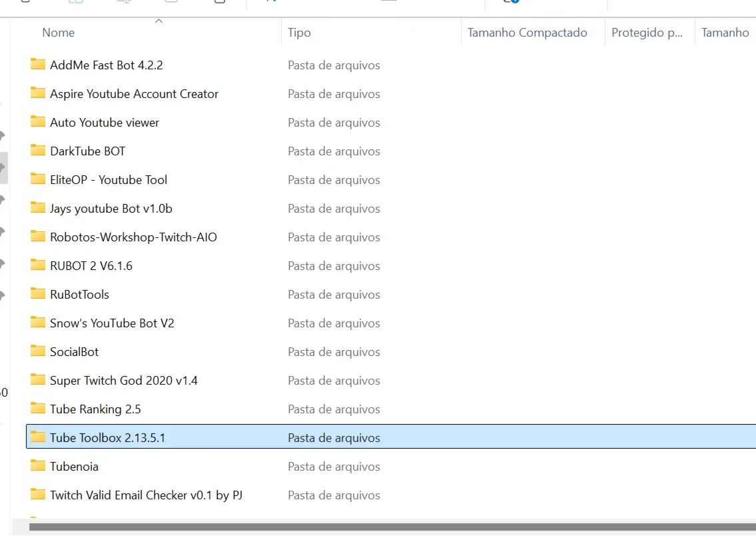Select the Robotos-Workshop-Twitch-AIO folder icon
The width and height of the screenshot is (756, 536).
click(x=37, y=236)
